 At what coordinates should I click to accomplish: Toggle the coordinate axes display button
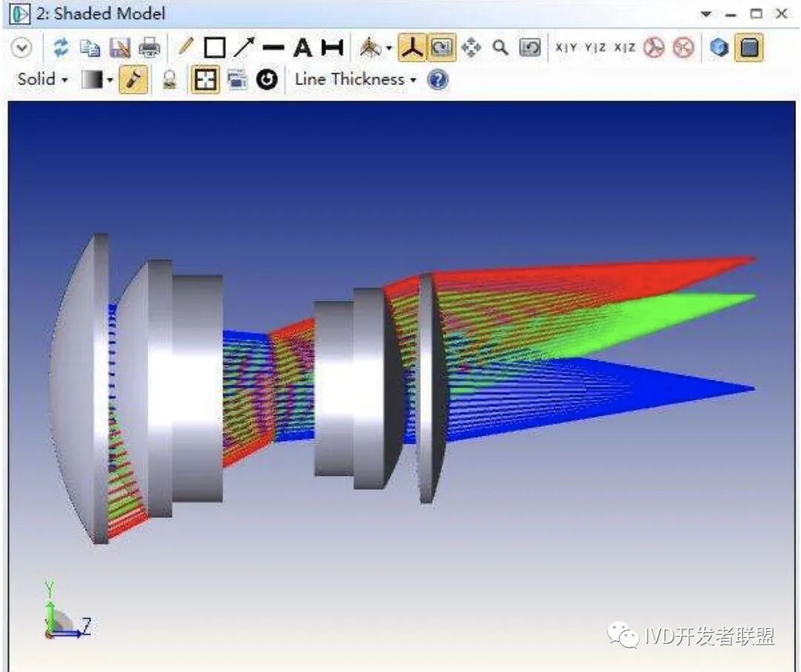pos(412,47)
